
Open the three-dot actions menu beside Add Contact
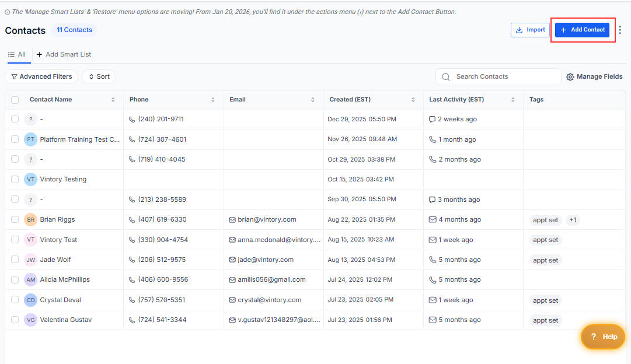[x=620, y=30]
